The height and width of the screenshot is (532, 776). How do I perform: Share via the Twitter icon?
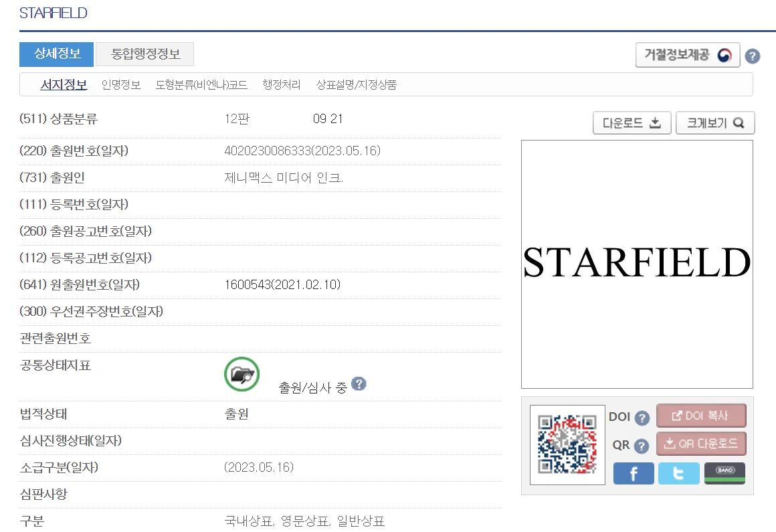point(679,474)
